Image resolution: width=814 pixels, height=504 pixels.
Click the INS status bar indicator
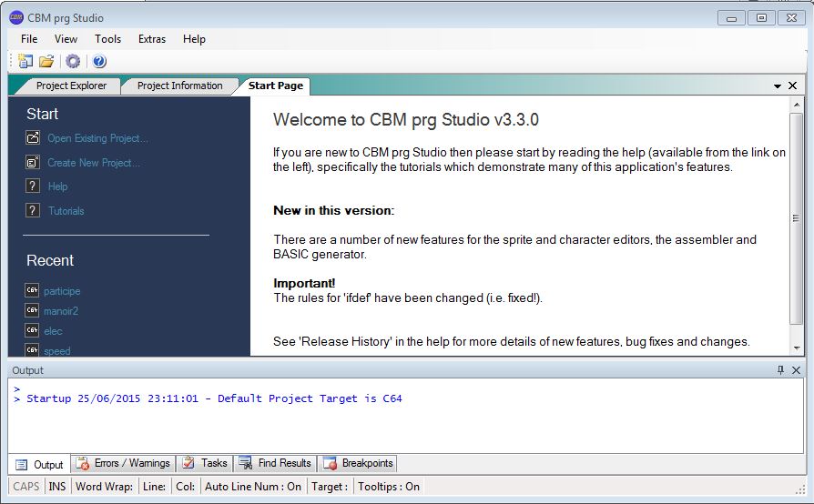click(57, 487)
